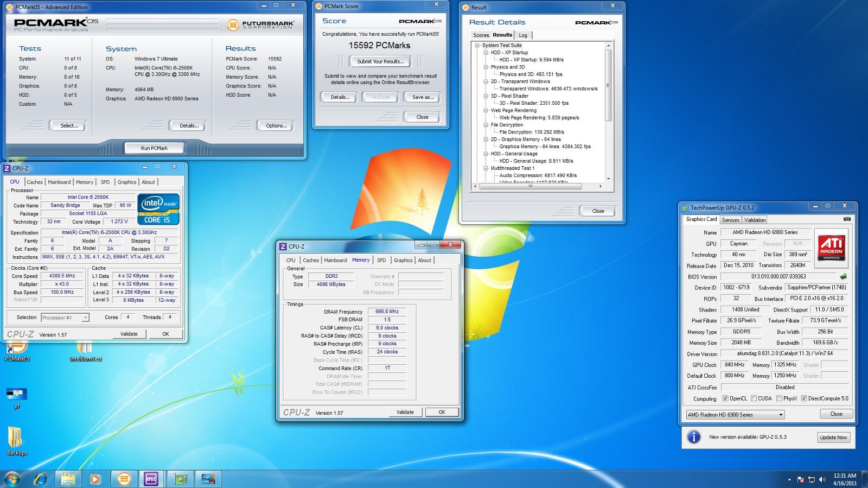
Task: Open network tray icon
Action: point(812,480)
